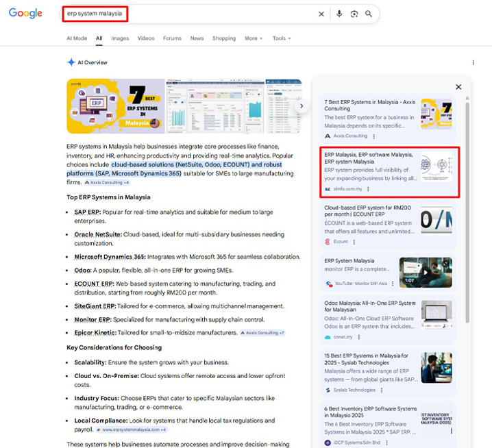Open three-dot menu next to osnet.my source
Image resolution: width=492 pixels, height=448 pixels.
coord(358,337)
